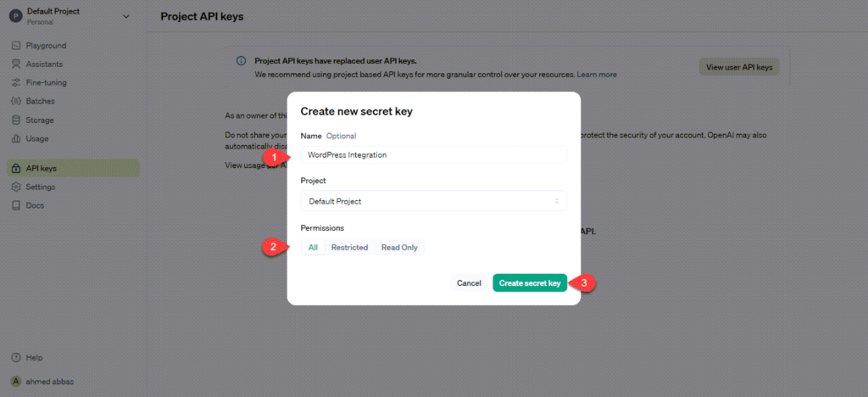The height and width of the screenshot is (397, 868).
Task: Click the Playground icon in sidebar
Action: point(17,46)
